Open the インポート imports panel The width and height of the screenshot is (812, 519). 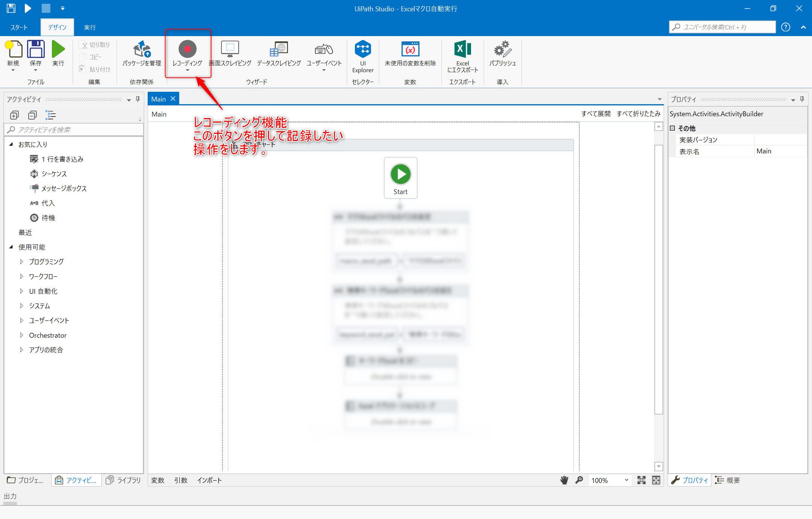pos(209,480)
